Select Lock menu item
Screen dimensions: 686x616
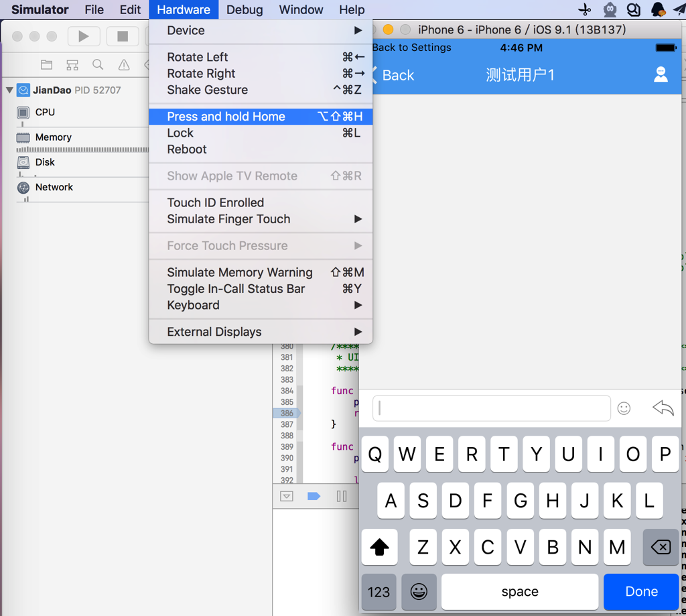tap(261, 133)
